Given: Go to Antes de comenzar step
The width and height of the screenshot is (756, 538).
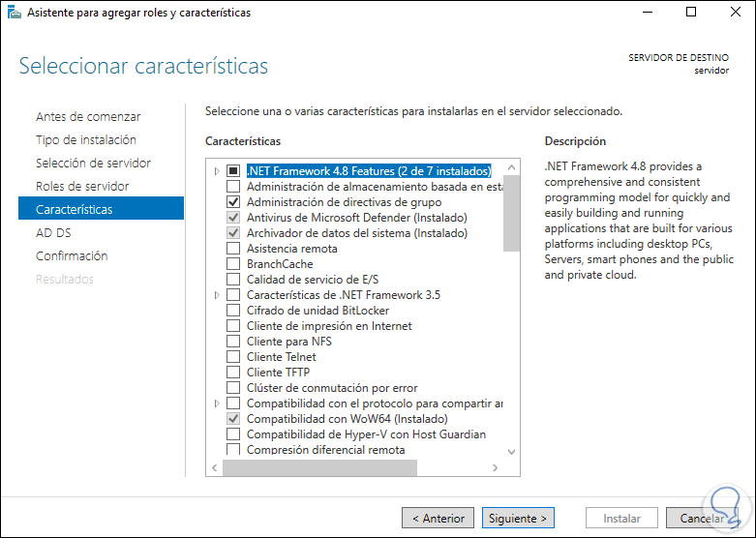Looking at the screenshot, I should click(x=88, y=116).
